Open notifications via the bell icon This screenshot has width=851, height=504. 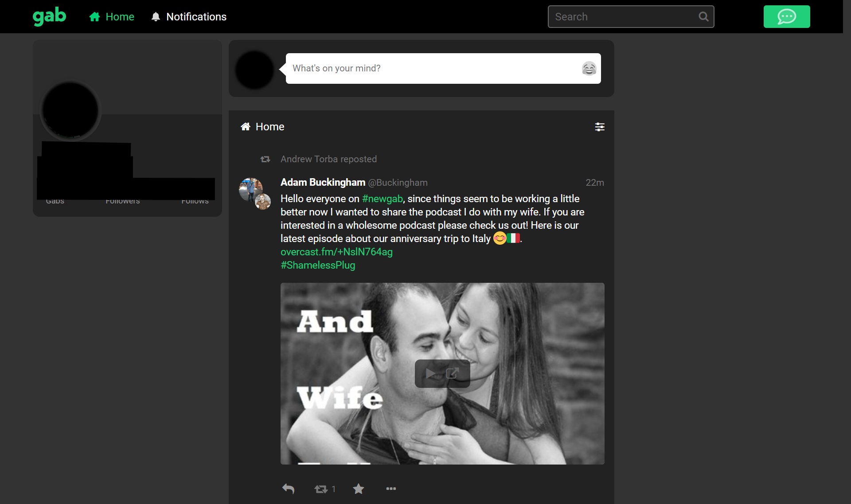click(x=156, y=16)
